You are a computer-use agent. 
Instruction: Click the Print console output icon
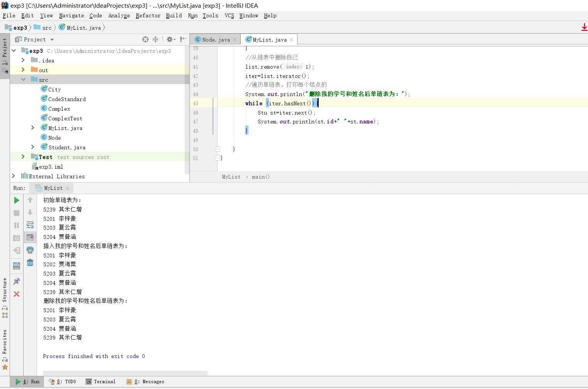30,250
